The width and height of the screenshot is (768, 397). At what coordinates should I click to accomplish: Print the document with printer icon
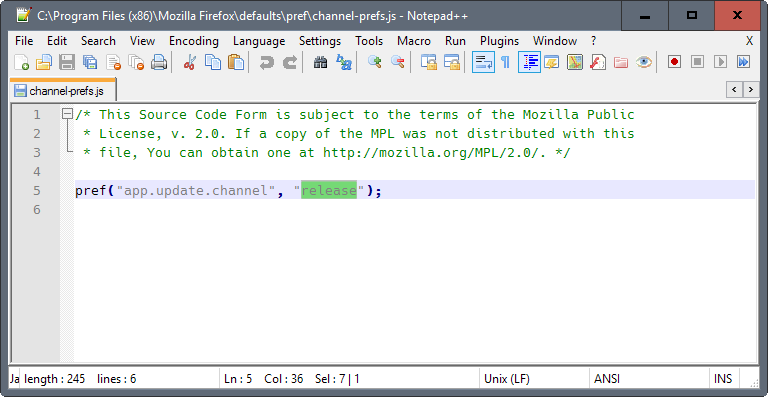click(159, 62)
